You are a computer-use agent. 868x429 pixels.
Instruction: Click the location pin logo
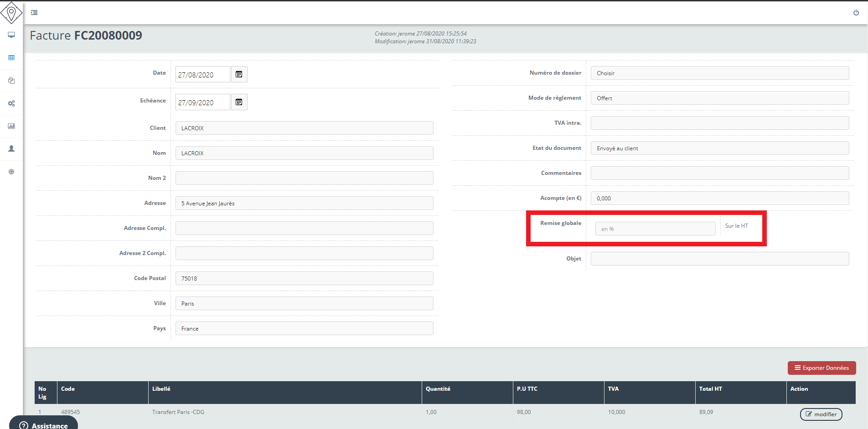[11, 13]
